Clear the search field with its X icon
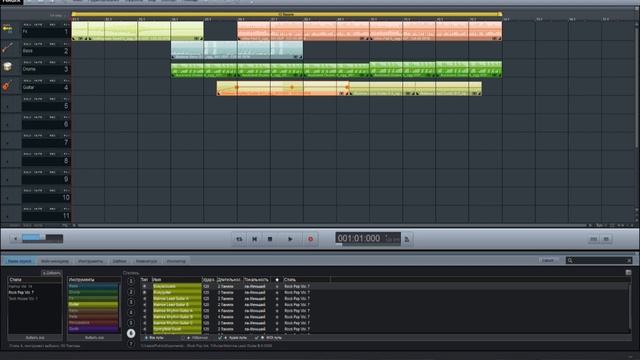This screenshot has height=360, width=640. [x=629, y=260]
